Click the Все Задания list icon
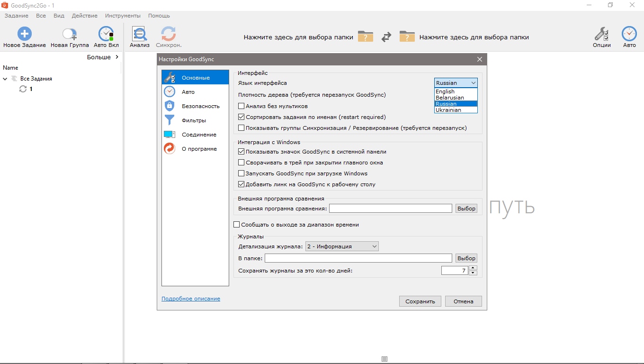Image resolution: width=644 pixels, height=364 pixels. 14,79
